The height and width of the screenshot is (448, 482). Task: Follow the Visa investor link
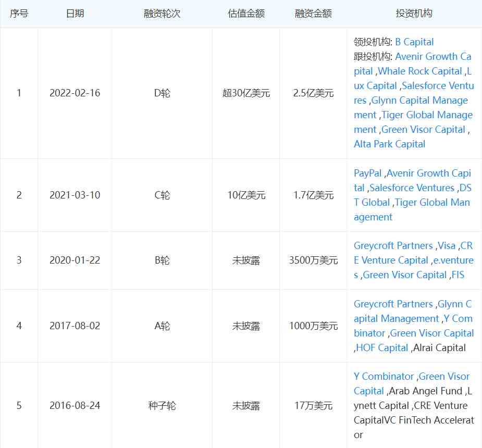click(447, 245)
